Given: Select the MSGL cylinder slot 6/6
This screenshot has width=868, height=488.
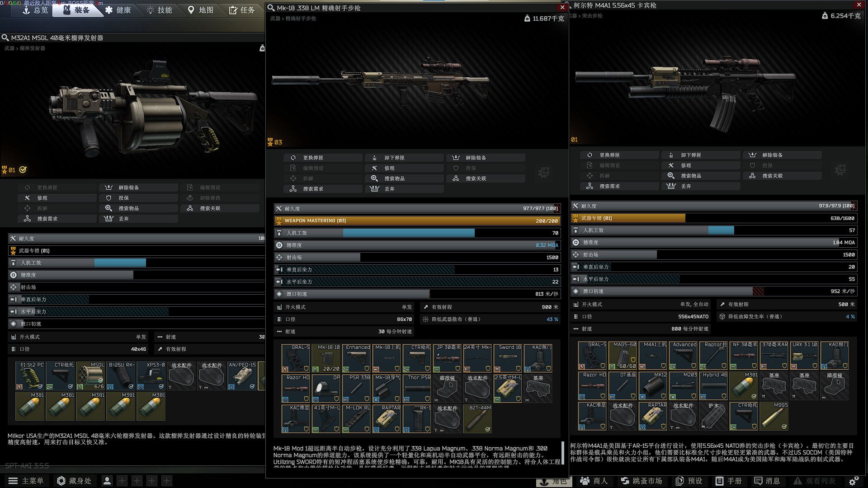Looking at the screenshot, I should [x=90, y=375].
